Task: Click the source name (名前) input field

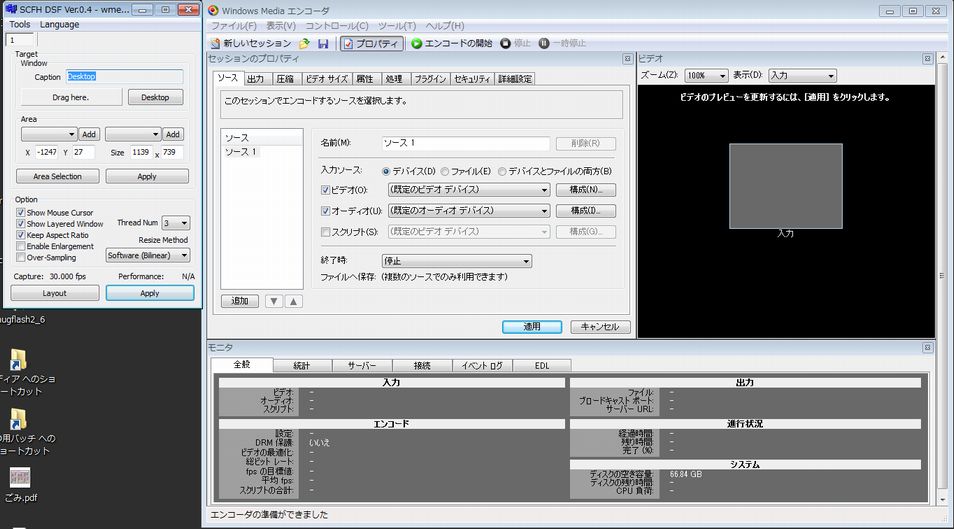Action: coord(465,143)
